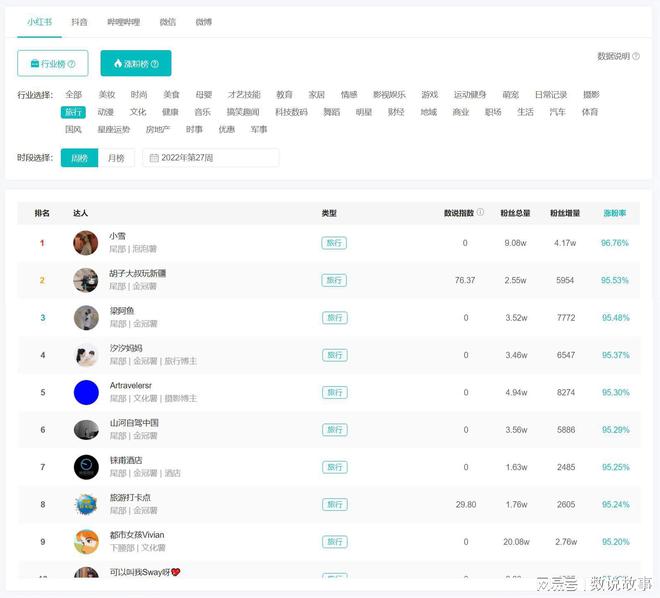Choose the 运动健身 industry filter
The image size is (660, 598).
coord(470,95)
